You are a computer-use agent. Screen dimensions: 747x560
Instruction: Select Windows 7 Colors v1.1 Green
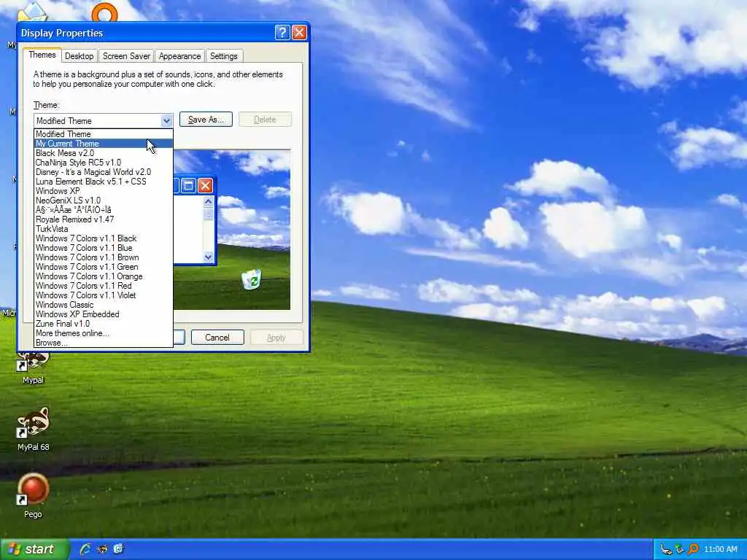104,267
